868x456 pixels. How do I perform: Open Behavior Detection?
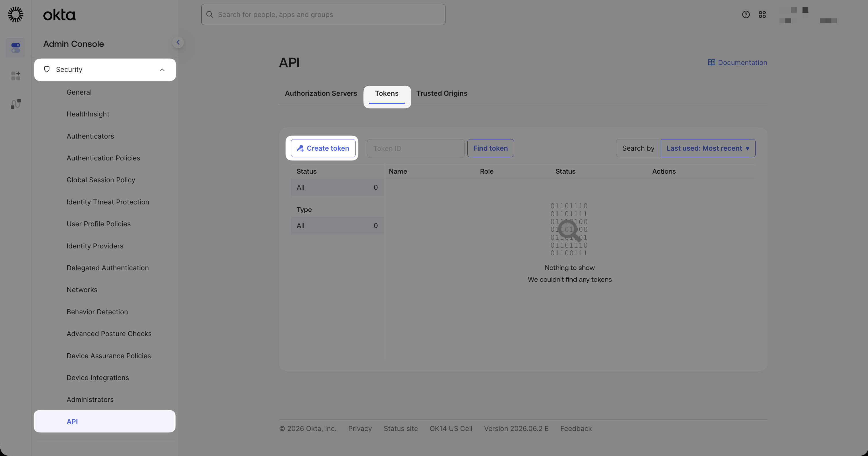point(97,312)
